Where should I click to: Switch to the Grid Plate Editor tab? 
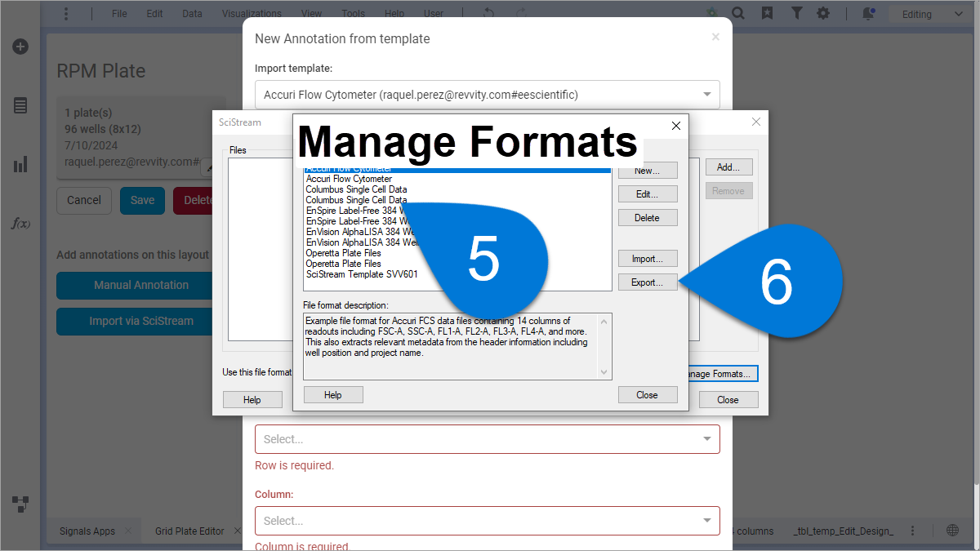coord(189,531)
